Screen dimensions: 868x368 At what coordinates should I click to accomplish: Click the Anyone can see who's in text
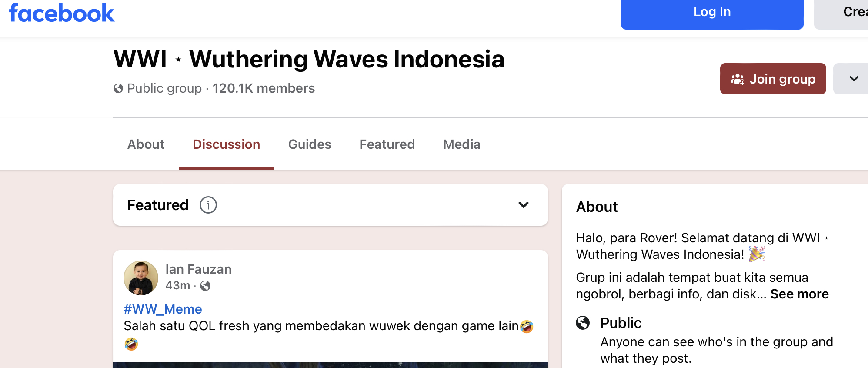[x=717, y=350]
